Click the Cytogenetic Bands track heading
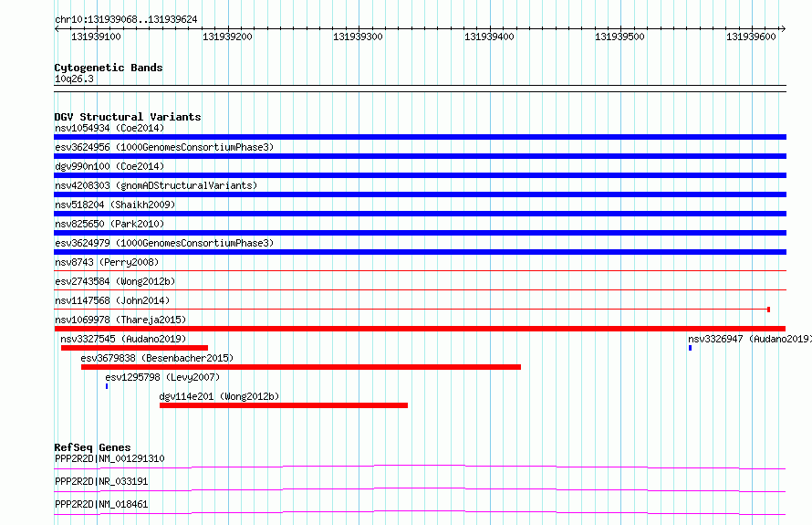The height and width of the screenshot is (525, 812). coord(109,68)
